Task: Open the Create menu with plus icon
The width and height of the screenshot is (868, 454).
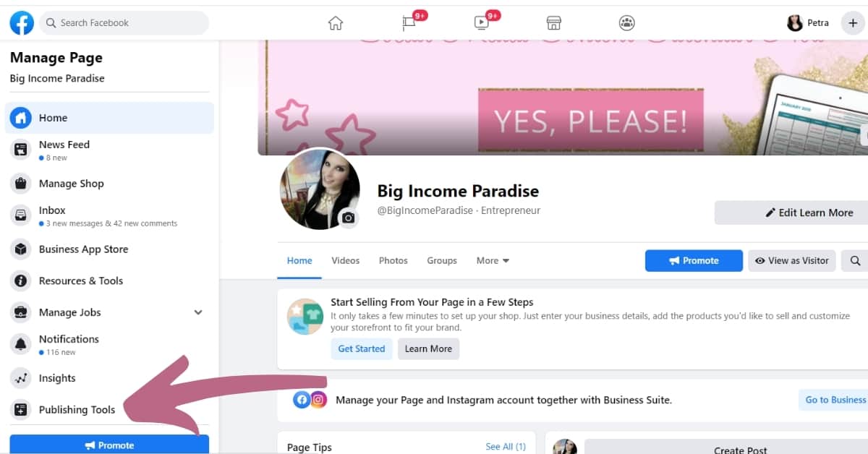Action: pyautogui.click(x=853, y=22)
